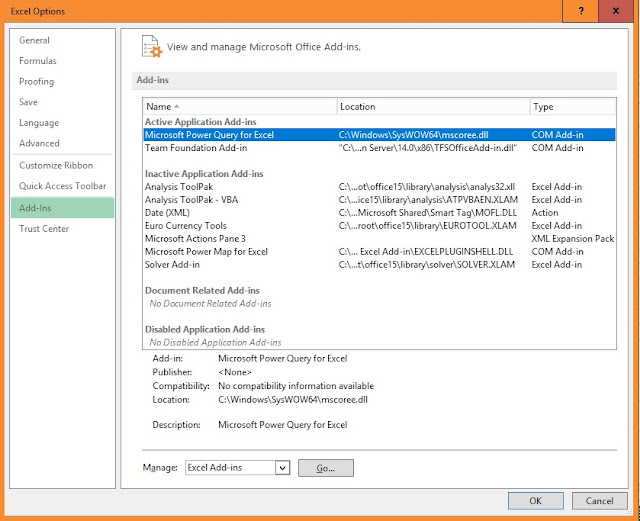Click the help question mark button
Screen dimensions: 640x521
point(581,11)
